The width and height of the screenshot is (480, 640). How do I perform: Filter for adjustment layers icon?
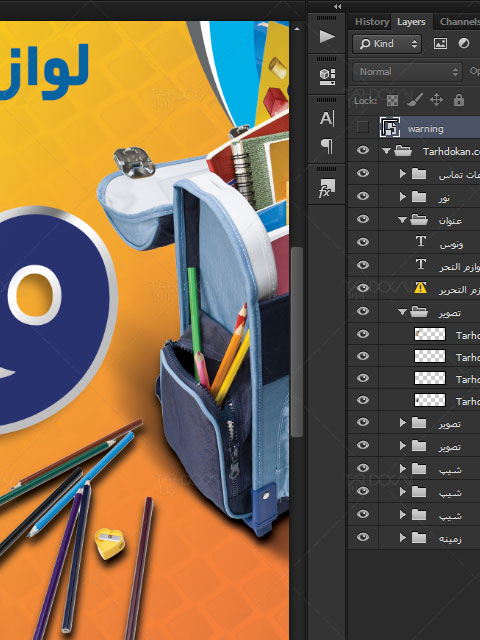tap(464, 43)
